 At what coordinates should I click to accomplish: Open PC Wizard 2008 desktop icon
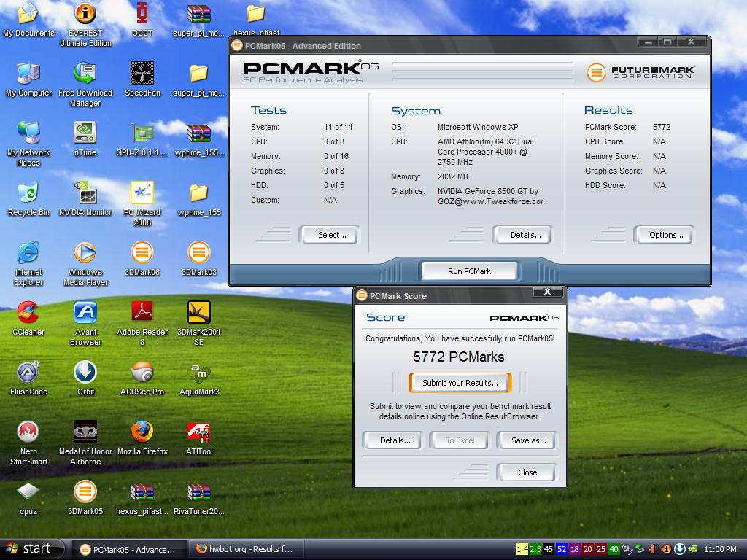click(142, 204)
